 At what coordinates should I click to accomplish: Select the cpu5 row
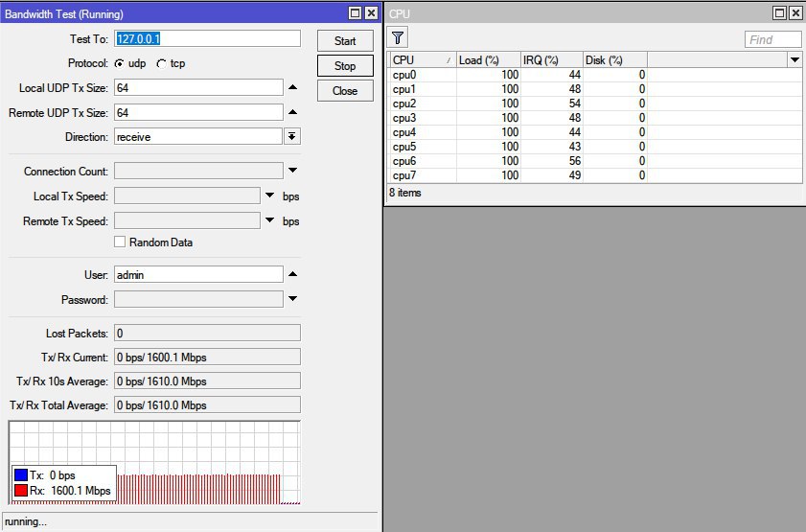tap(594, 147)
